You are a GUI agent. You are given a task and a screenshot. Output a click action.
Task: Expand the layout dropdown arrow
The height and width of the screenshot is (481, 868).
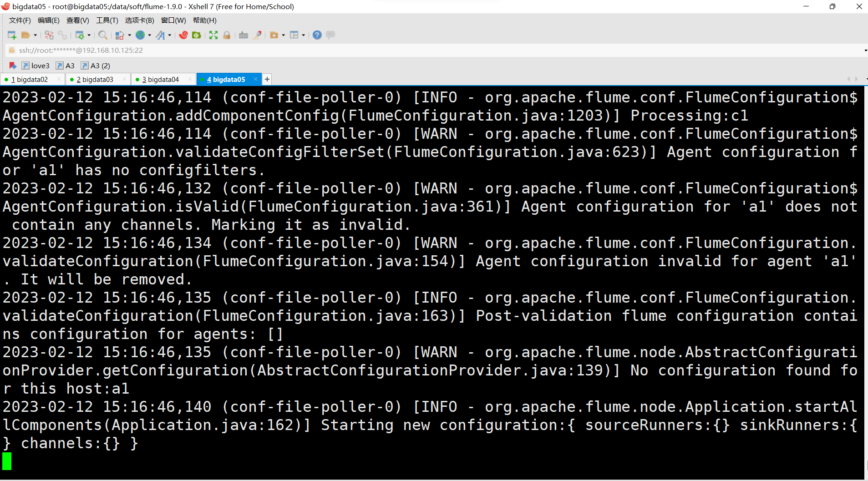pos(303,35)
